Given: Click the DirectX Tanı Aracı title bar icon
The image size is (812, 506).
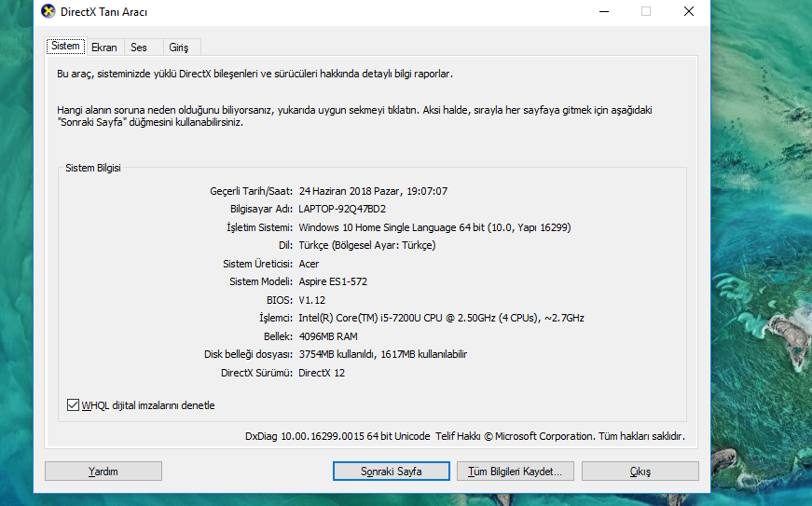Looking at the screenshot, I should 48,11.
